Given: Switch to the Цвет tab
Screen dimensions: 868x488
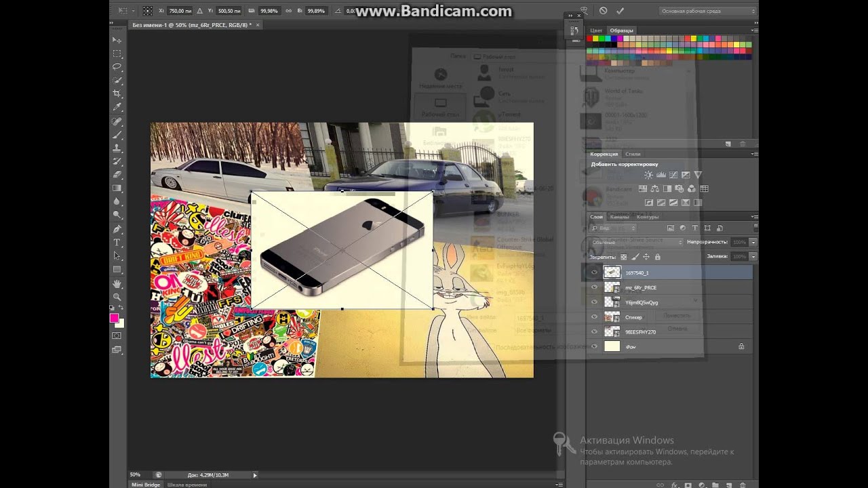Looking at the screenshot, I should coord(596,30).
